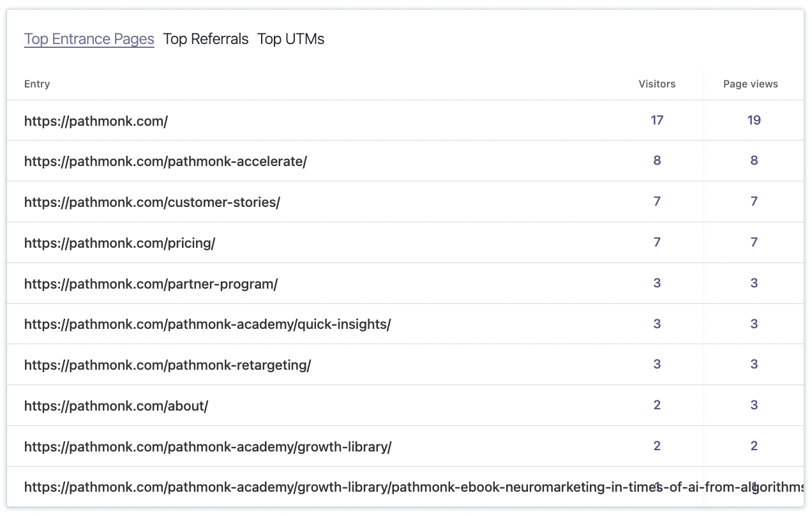Sort by the Page views column header
This screenshot has width=812, height=516.
(x=751, y=84)
